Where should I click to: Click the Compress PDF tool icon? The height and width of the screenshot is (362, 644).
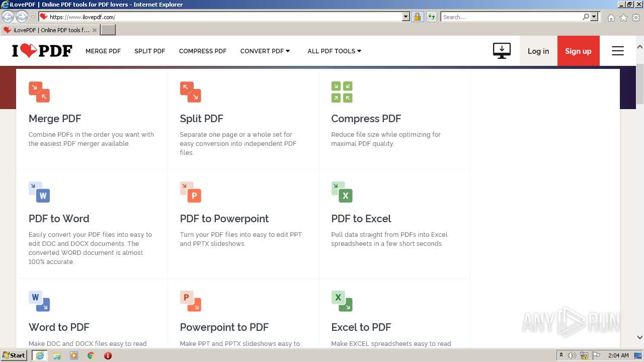342,92
